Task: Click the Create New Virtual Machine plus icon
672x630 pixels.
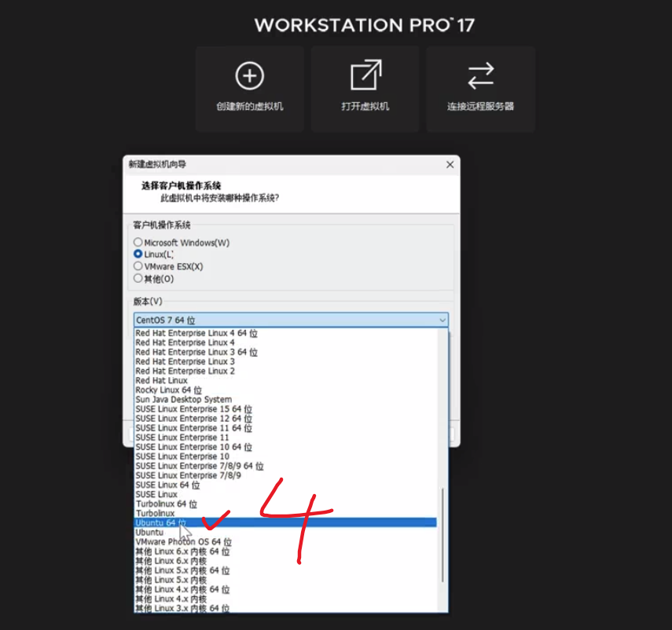Action: point(249,76)
